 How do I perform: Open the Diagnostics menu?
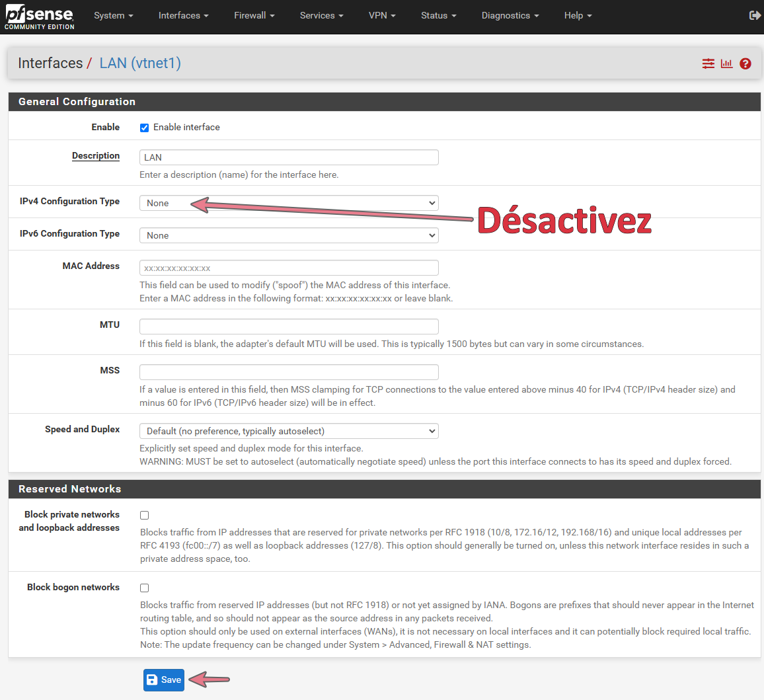510,15
